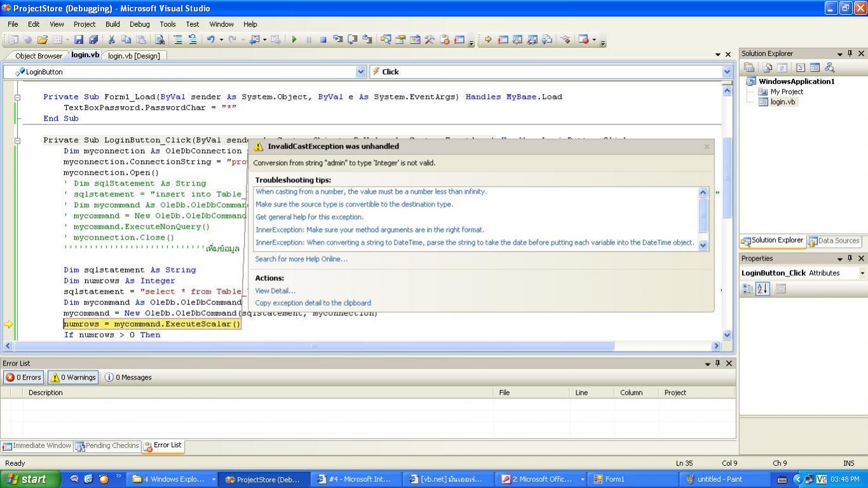Select My Project in Solution Explorer
The height and width of the screenshot is (488, 868).
coord(787,91)
